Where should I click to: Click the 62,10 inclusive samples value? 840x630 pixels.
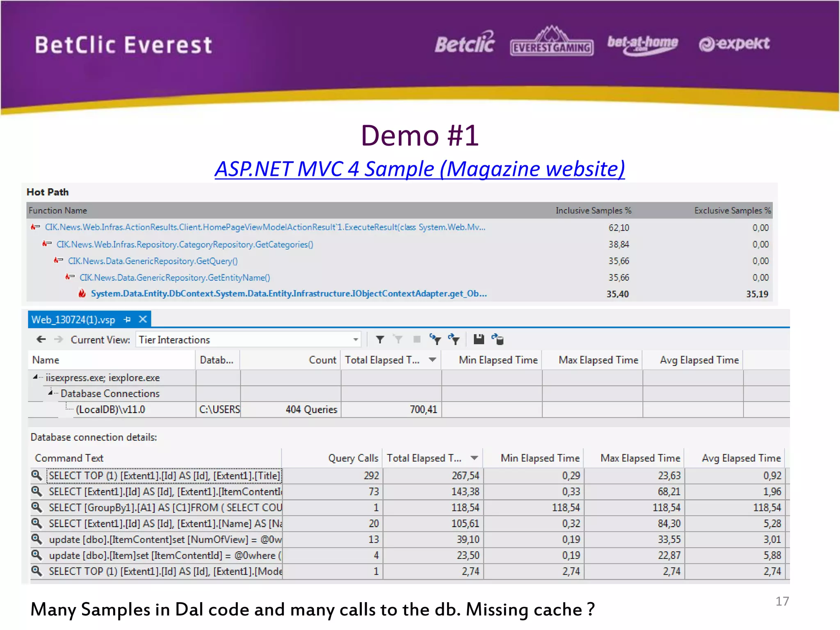coord(619,228)
